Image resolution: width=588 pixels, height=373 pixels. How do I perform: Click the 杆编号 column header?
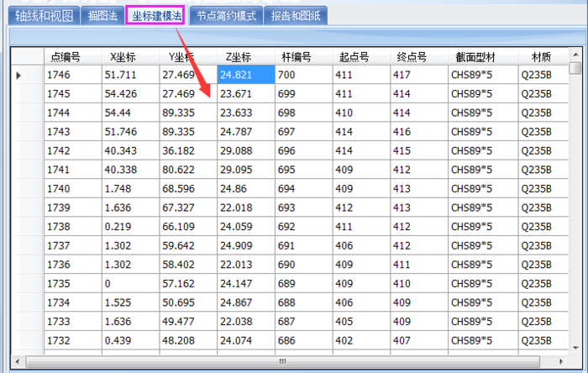pos(304,57)
